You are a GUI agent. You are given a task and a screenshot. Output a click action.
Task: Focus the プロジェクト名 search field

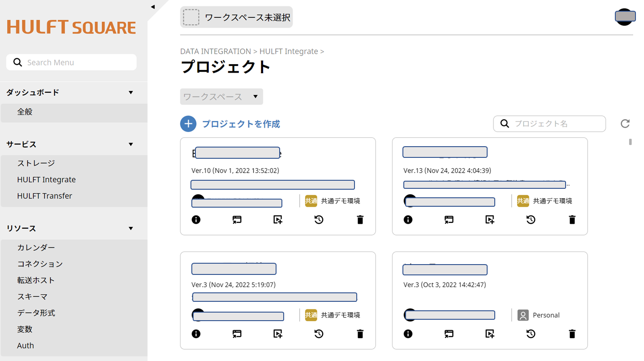(x=549, y=124)
